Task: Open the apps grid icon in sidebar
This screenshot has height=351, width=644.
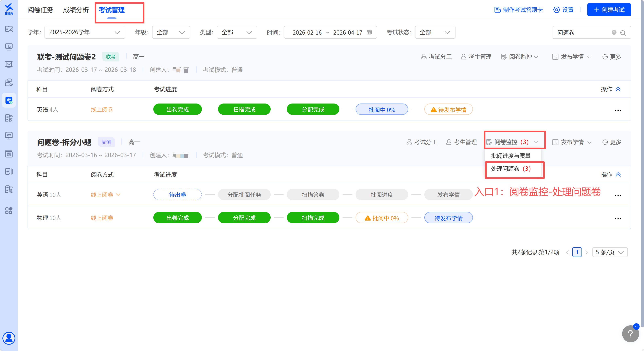Action: [9, 210]
